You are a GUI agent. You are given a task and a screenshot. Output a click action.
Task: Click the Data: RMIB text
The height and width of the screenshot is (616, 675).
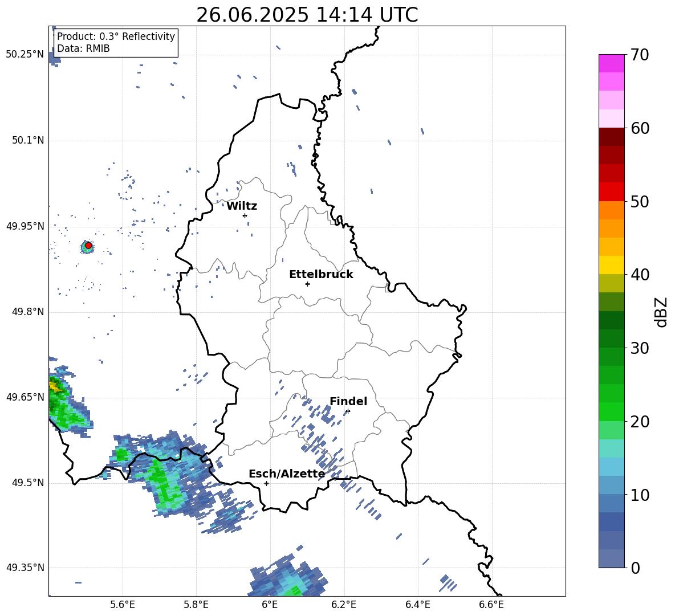[x=83, y=48]
